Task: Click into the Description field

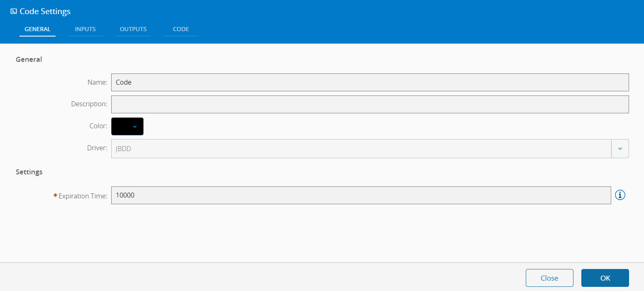Action: click(x=370, y=104)
